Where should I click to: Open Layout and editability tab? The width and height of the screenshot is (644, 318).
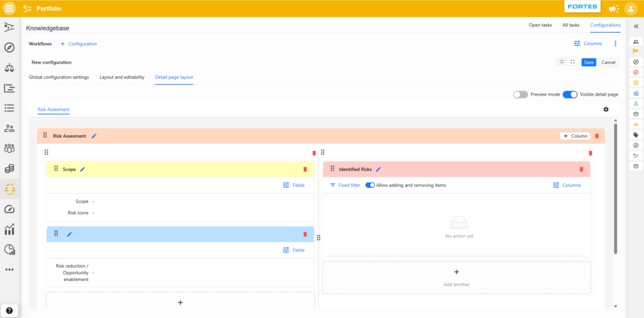pos(122,77)
